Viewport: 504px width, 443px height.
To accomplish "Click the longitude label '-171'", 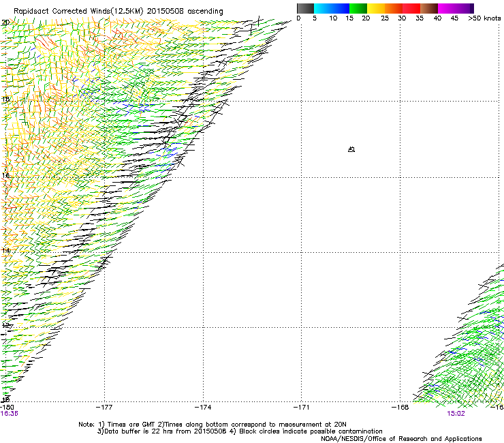I will pyautogui.click(x=302, y=408).
